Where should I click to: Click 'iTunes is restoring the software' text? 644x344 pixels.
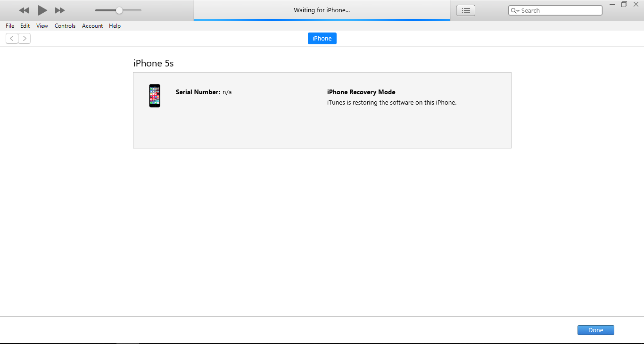(x=392, y=103)
